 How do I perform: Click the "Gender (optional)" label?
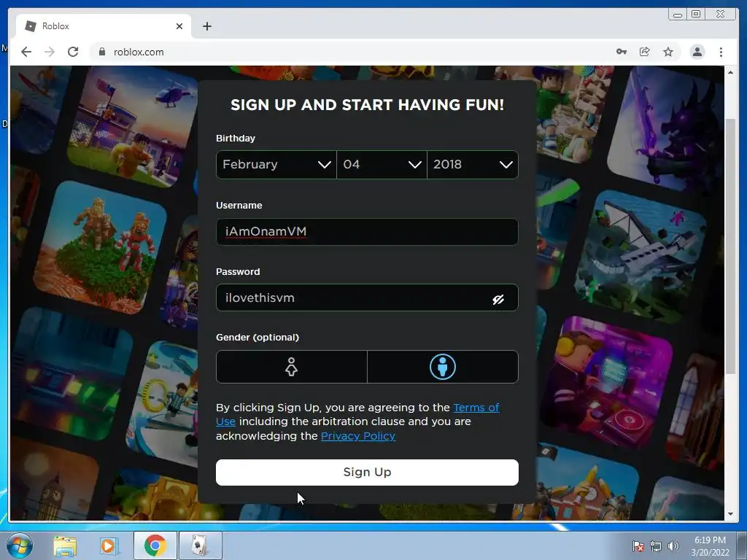pos(258,337)
